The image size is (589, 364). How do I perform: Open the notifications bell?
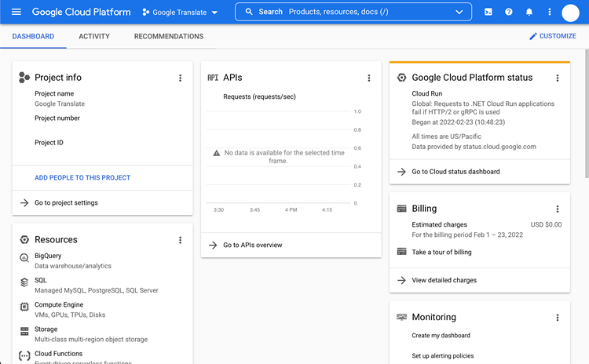point(529,12)
